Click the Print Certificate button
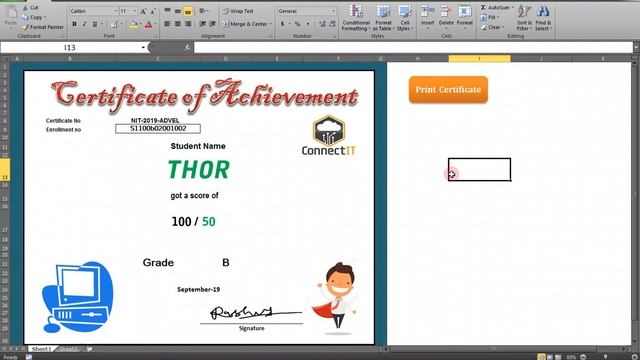This screenshot has width=640, height=360. click(448, 89)
